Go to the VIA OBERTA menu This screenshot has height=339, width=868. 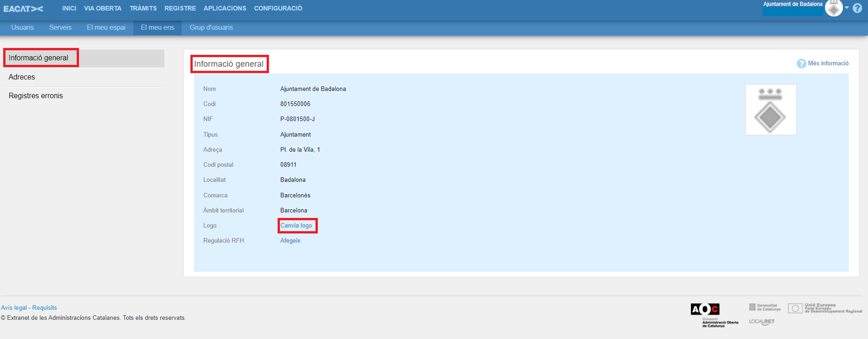pyautogui.click(x=103, y=8)
